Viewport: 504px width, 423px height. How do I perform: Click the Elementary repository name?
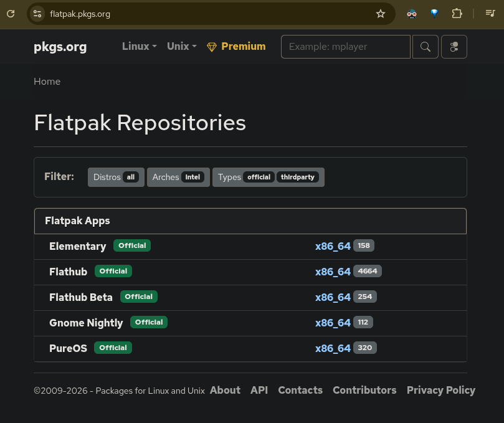coord(77,246)
